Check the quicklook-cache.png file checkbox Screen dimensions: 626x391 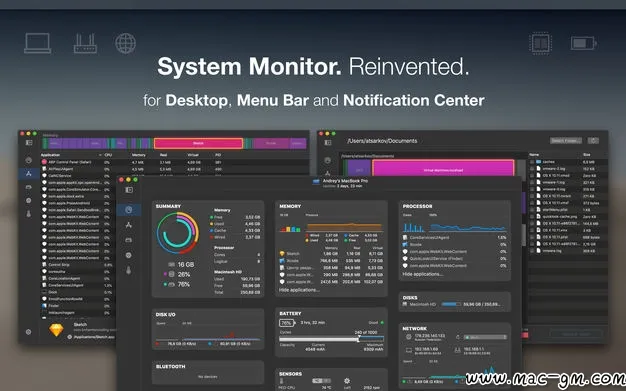click(532, 216)
